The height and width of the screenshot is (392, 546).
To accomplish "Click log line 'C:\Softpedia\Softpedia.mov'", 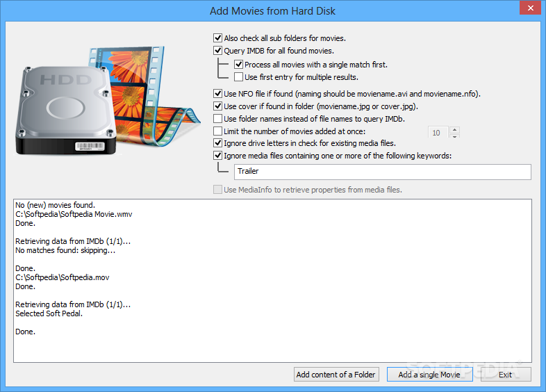I will tap(63, 278).
